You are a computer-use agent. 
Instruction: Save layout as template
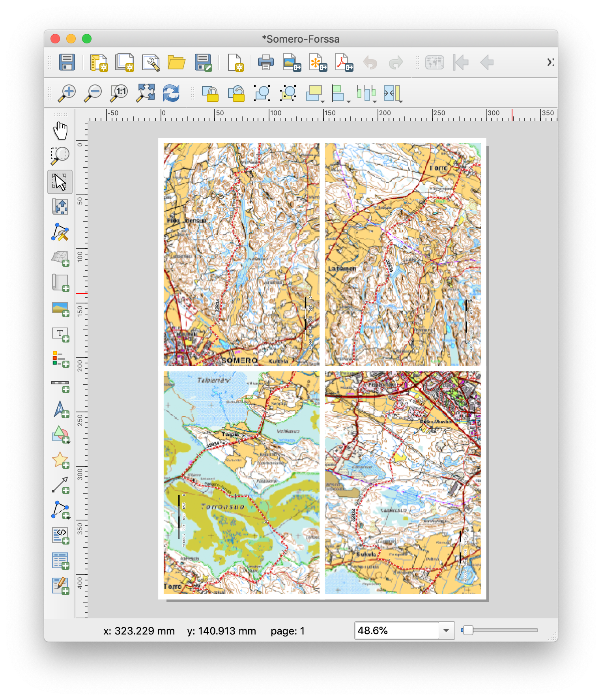[203, 62]
